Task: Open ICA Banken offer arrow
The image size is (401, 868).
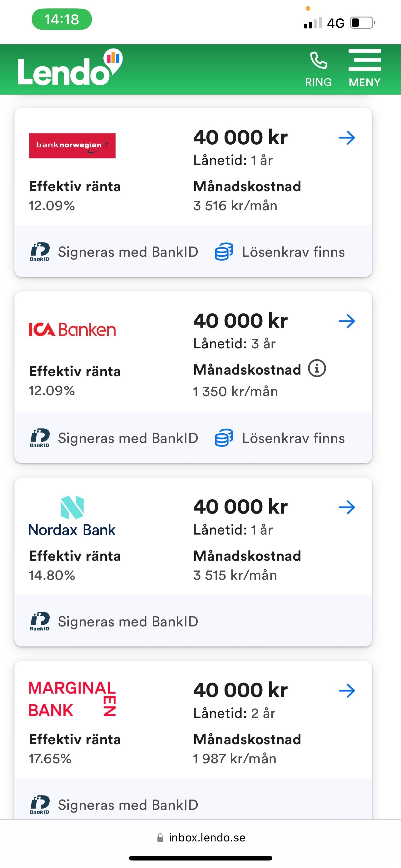Action: 347,321
